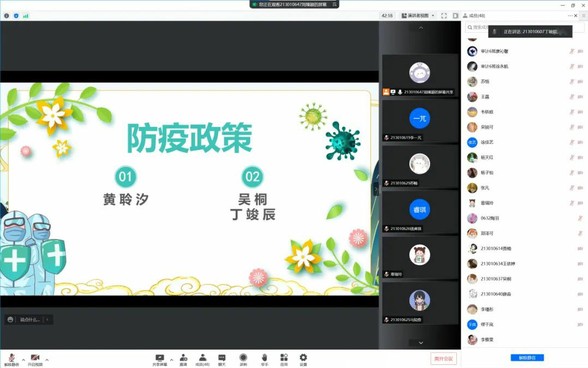Open the more options dots in members panel
Screen dimensions: 588x368
tap(570, 15)
